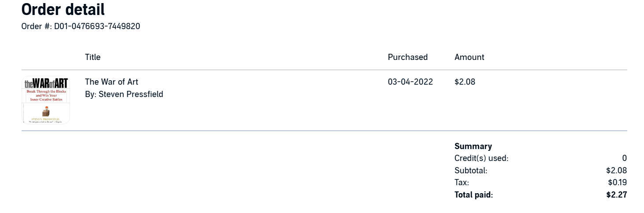Click the Summary heading
This screenshot has height=213, width=644.
coord(473,146)
